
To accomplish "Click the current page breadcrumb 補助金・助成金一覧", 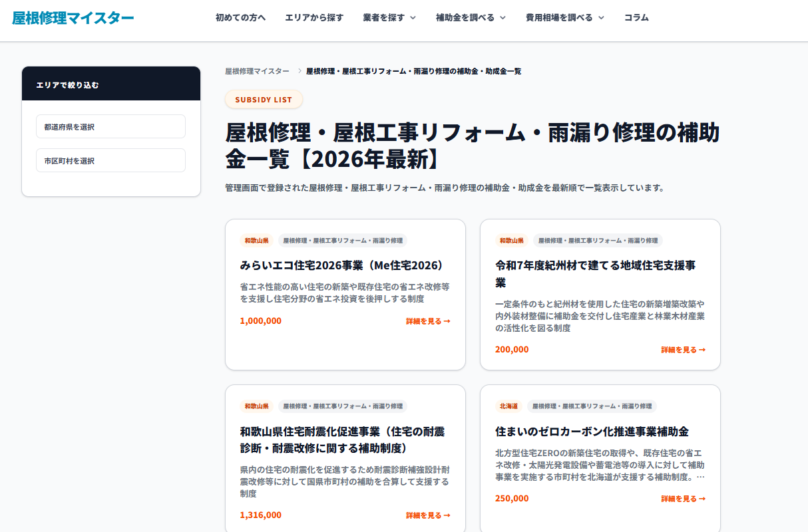I will point(413,71).
